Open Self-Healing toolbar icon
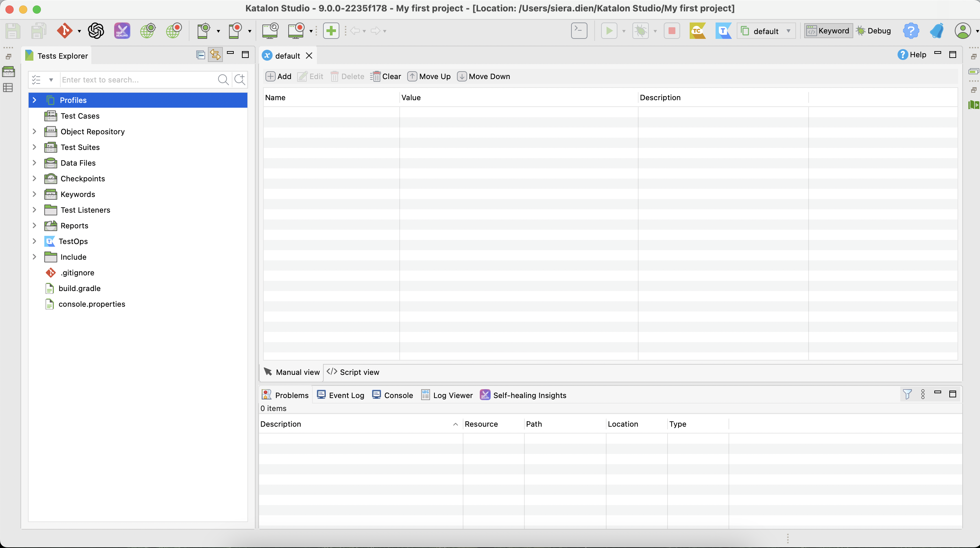The height and width of the screenshot is (548, 980). click(122, 31)
